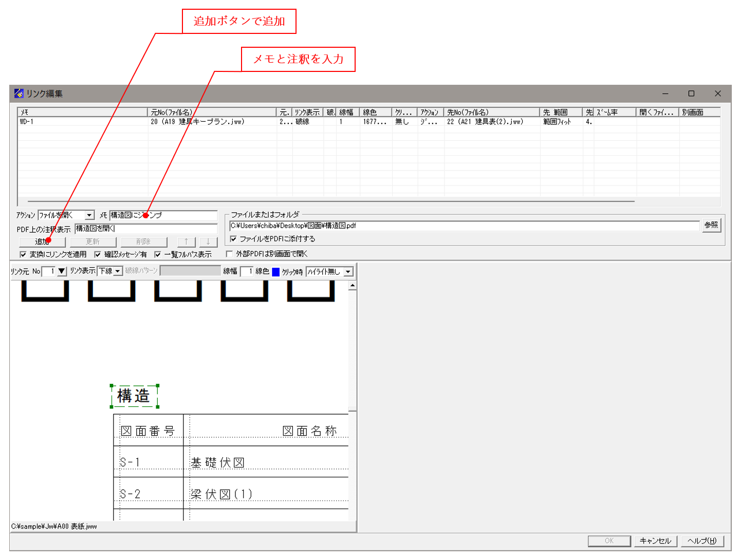
Task: Toggle the 変換にリンクを適用 checkbox
Action: (x=23, y=253)
